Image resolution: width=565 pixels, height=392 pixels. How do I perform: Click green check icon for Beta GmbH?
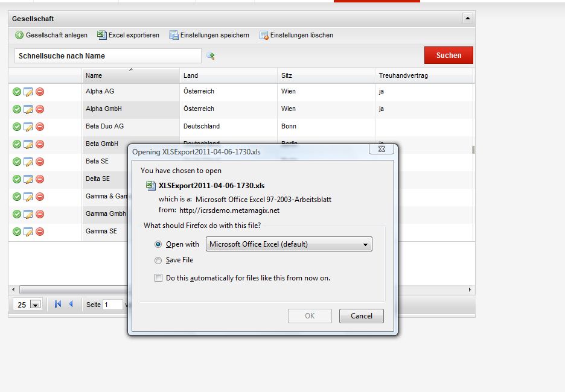16,144
